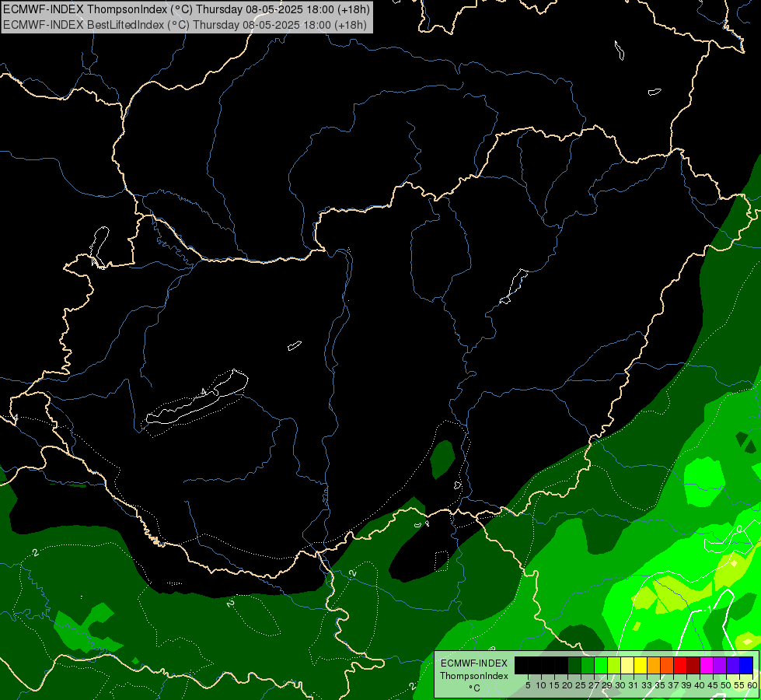Click legend tick value '37'
The height and width of the screenshot is (700, 761).
[x=674, y=685]
